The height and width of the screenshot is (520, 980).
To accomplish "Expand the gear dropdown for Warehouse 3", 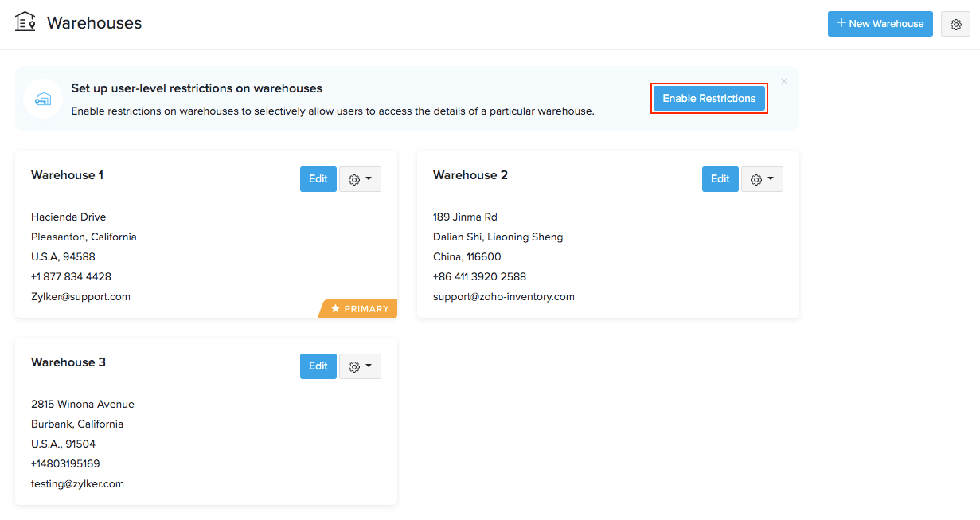I will (360, 366).
